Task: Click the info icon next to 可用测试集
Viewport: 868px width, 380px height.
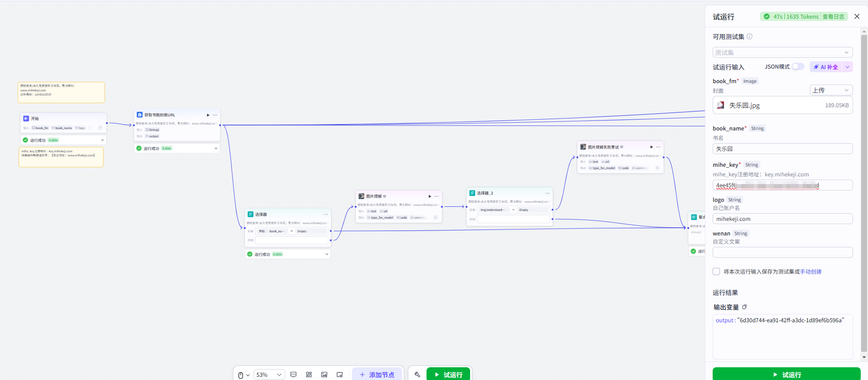Action: (749, 36)
